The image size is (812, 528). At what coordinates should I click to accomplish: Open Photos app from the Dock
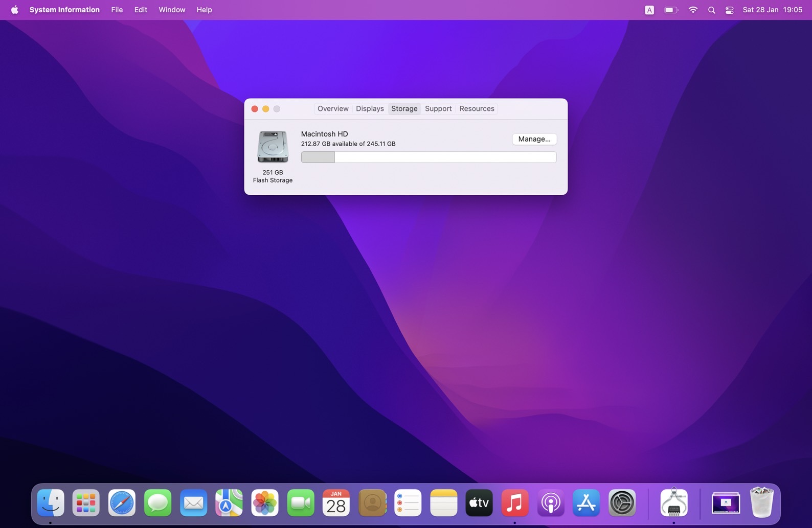[x=265, y=503]
